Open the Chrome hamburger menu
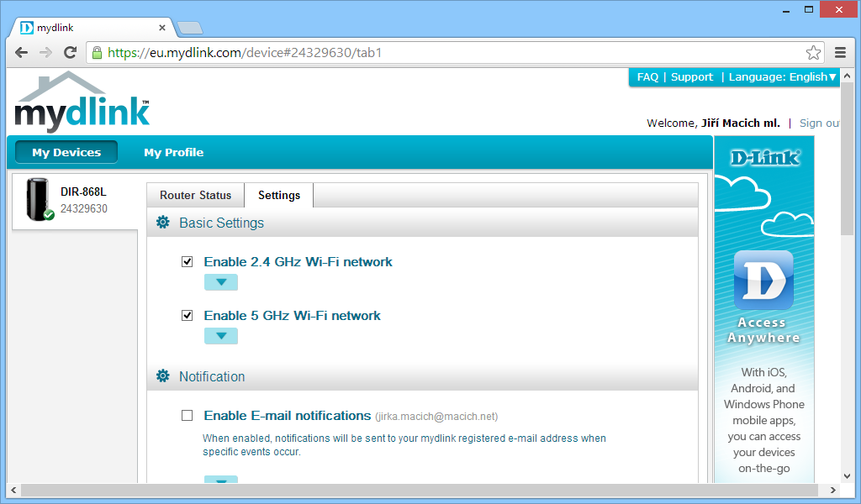 coord(840,52)
